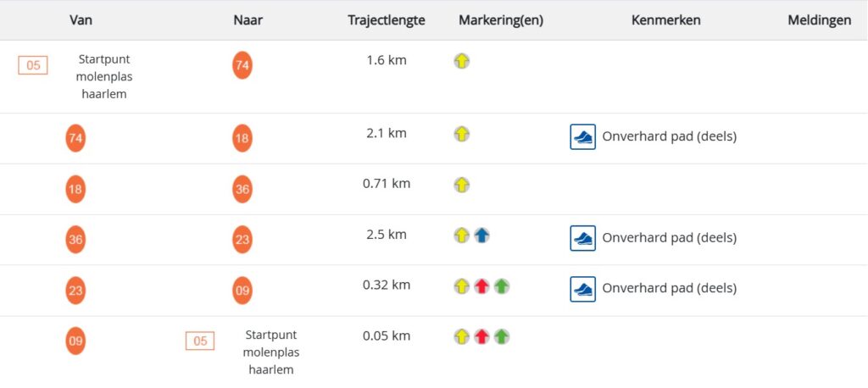The height and width of the screenshot is (388, 868).
Task: Click the Markering(en) column header
Action: point(501,20)
